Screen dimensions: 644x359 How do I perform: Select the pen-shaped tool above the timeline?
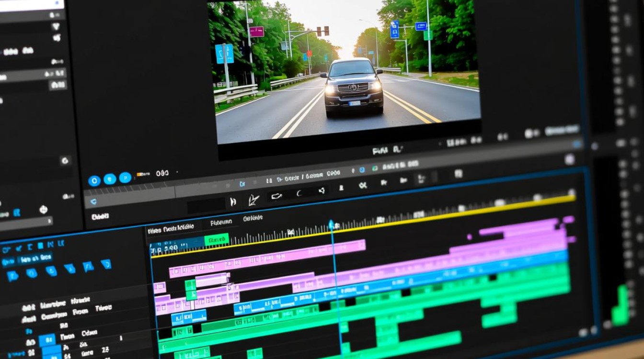coord(254,200)
